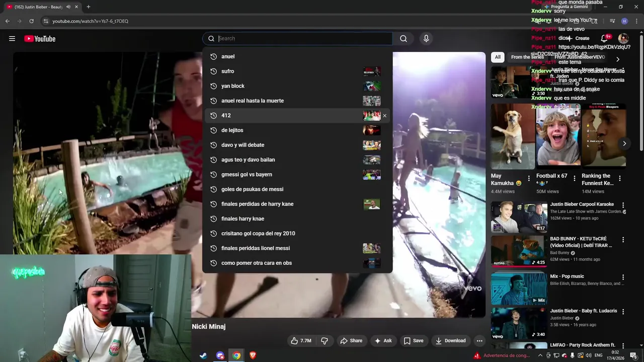Screen dimensions: 644x362
Task: Choose davo y will debate suggestion
Action: 297,145
